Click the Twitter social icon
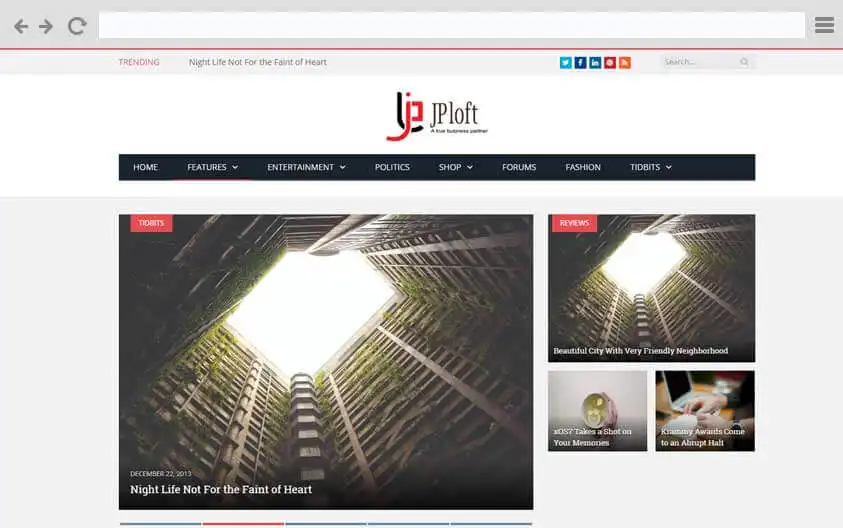843x528 pixels. coord(566,62)
